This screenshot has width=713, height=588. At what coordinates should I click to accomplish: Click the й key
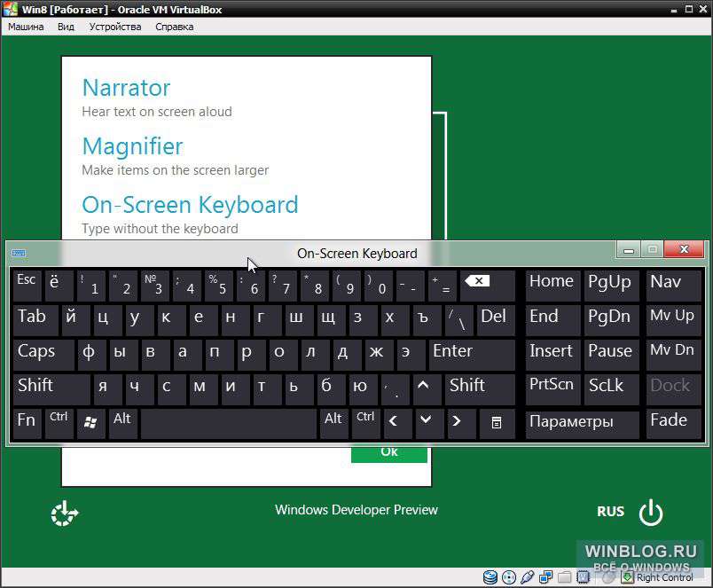coord(75,319)
